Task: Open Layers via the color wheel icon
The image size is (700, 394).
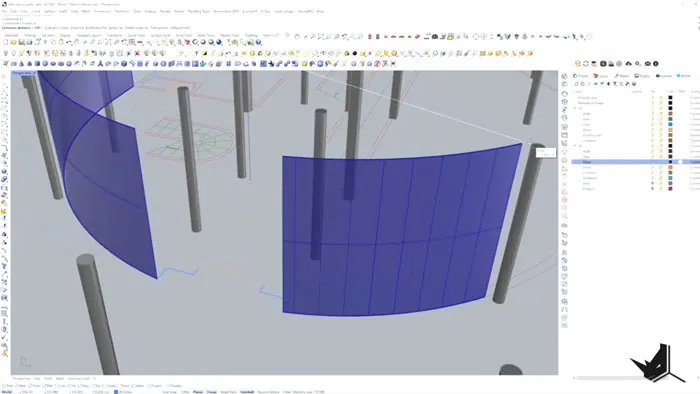Action: click(196, 42)
